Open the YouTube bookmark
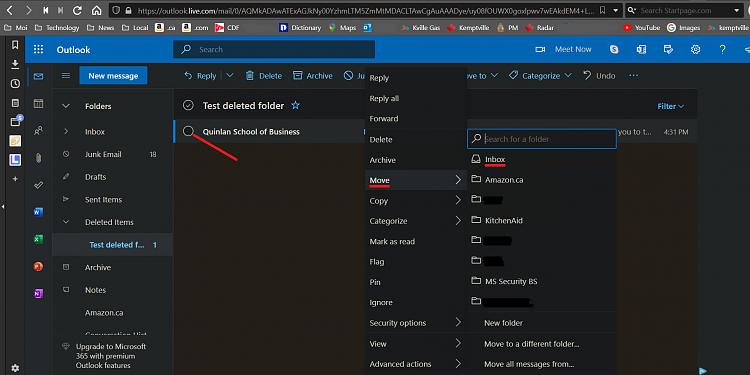This screenshot has height=375, width=750. (x=642, y=28)
